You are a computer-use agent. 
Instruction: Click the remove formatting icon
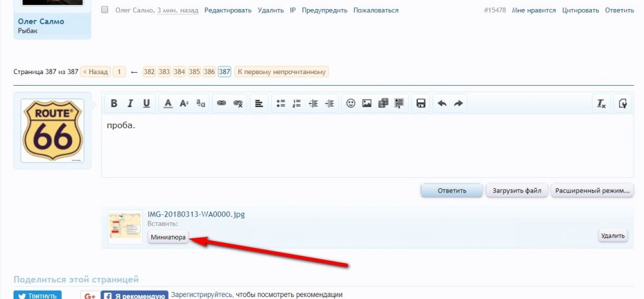601,104
